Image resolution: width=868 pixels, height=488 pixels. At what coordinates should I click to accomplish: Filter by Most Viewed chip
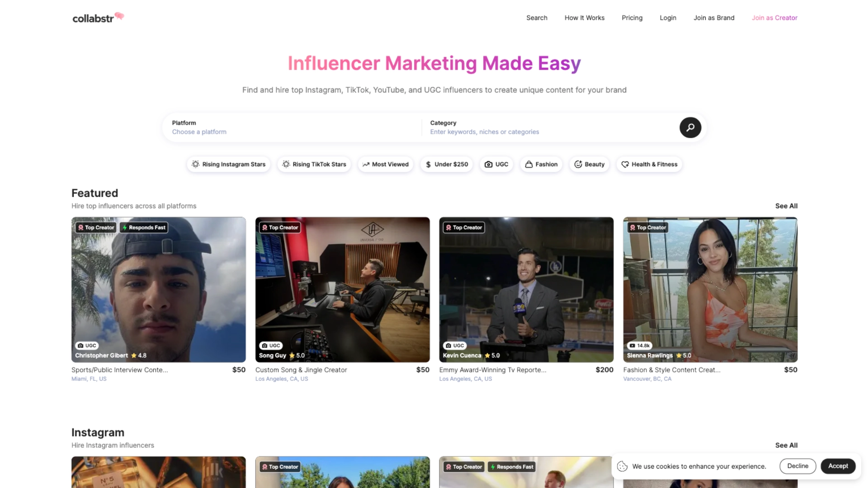[x=385, y=164]
